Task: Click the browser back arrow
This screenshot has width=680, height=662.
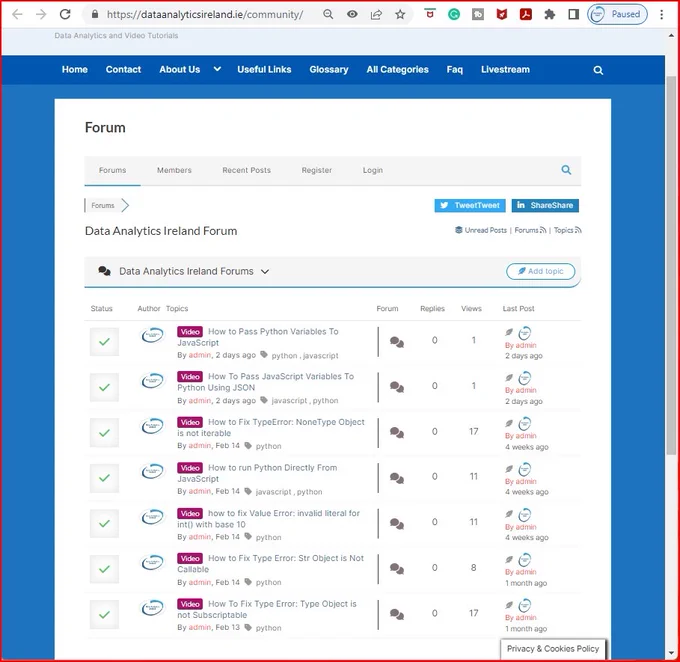Action: (17, 14)
